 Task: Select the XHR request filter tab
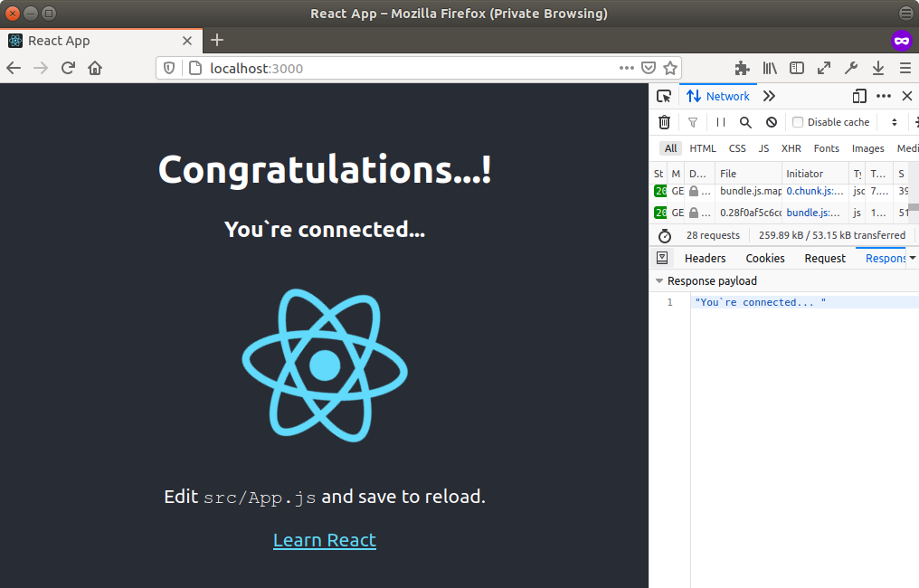tap(791, 147)
